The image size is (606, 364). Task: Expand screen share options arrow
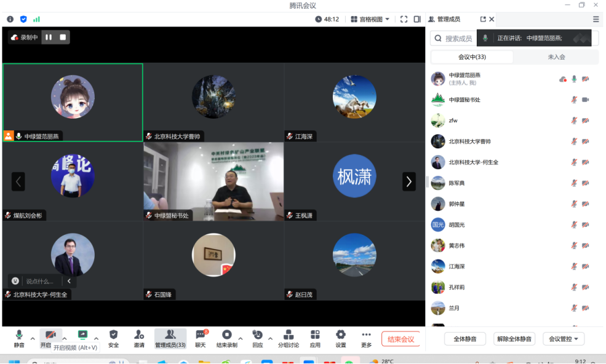click(x=96, y=339)
